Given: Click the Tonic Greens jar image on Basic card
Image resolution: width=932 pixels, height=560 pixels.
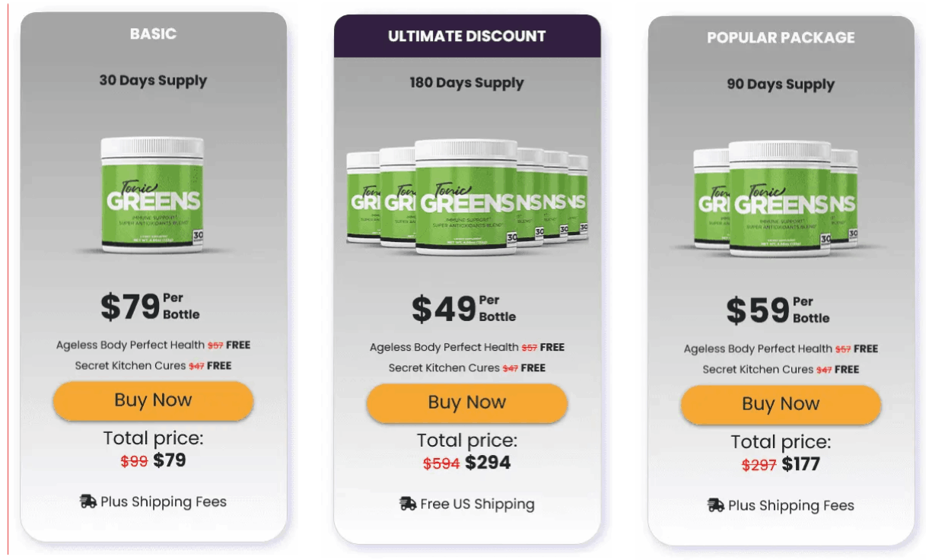Looking at the screenshot, I should [151, 194].
